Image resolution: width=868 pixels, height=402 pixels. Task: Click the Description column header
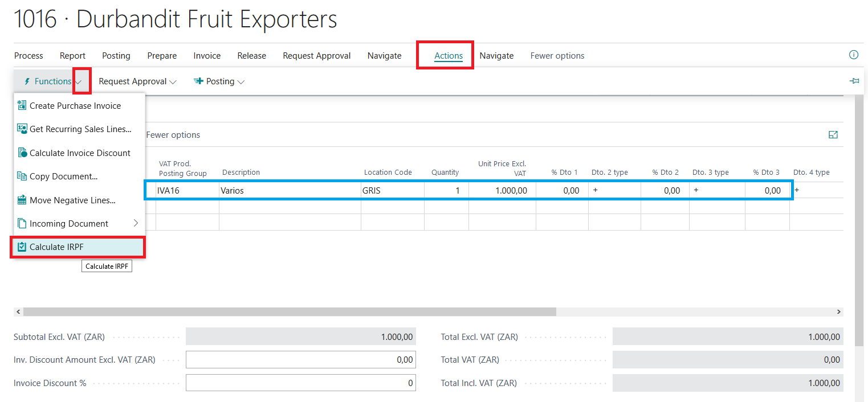tap(241, 173)
